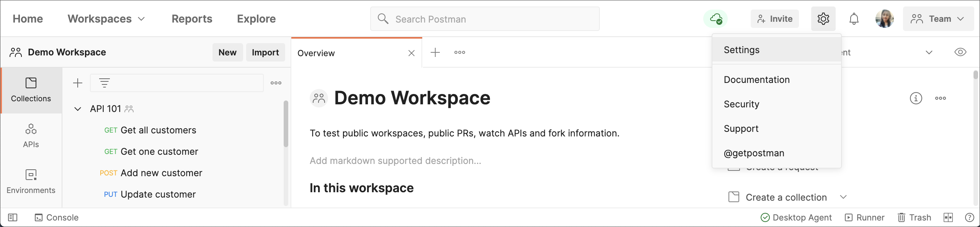Open the Console
Image resolution: width=980 pixels, height=227 pixels.
click(x=57, y=217)
